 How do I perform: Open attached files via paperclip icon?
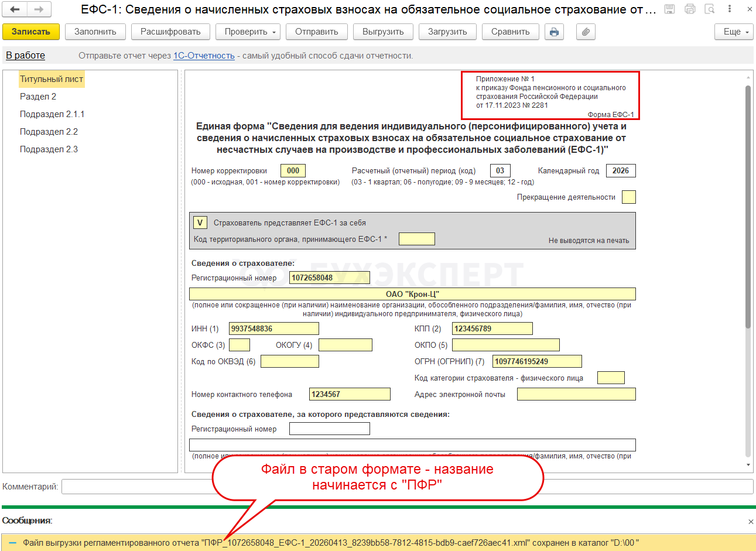pos(586,32)
